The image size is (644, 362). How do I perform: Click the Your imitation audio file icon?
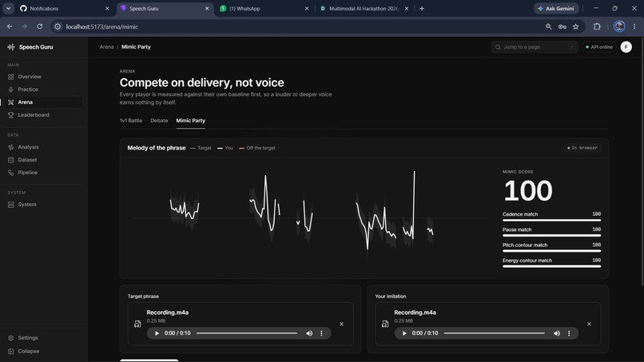[385, 324]
